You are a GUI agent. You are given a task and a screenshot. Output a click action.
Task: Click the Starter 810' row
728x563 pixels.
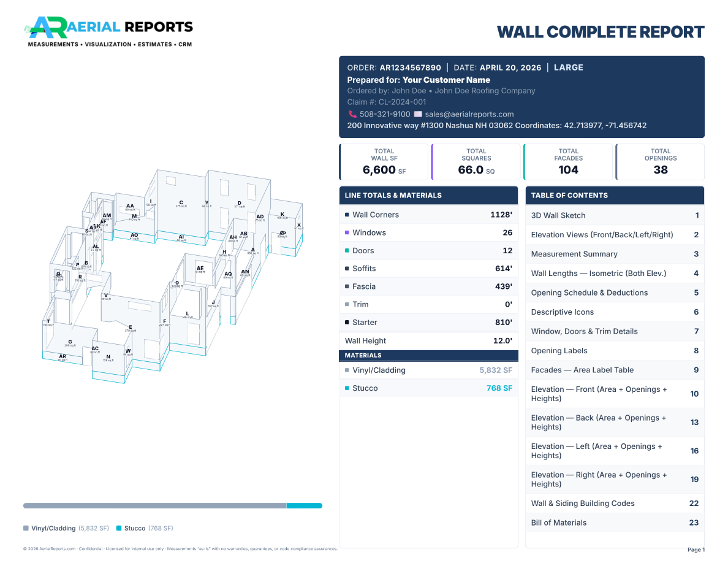point(428,323)
